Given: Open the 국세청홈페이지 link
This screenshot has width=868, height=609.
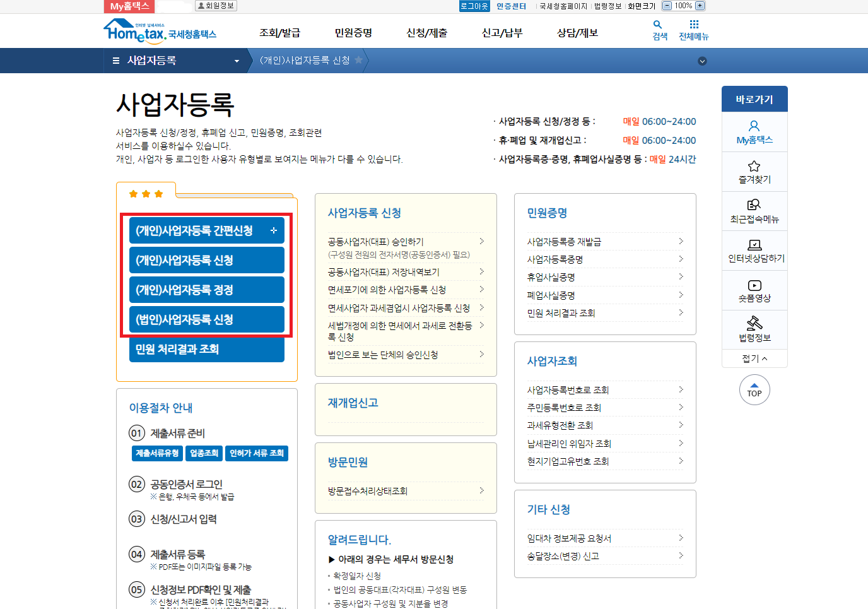Looking at the screenshot, I should 563,6.
